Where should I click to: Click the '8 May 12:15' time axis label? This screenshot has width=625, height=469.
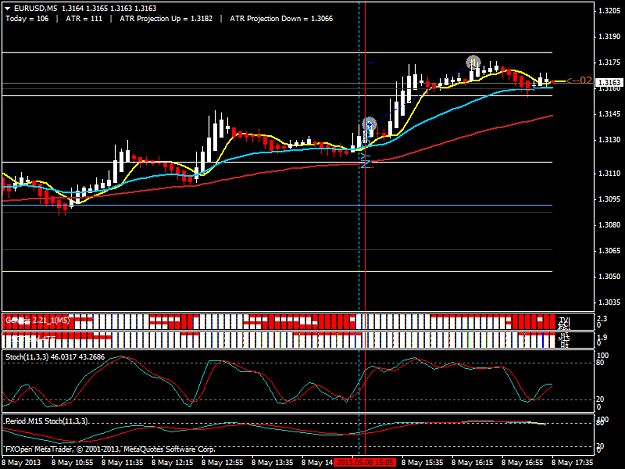click(172, 463)
